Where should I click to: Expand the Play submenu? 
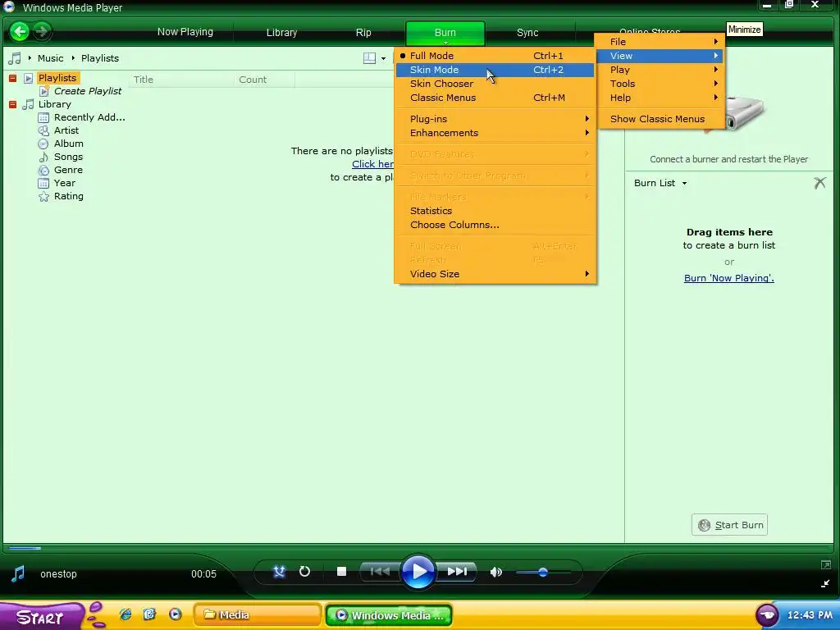(660, 70)
